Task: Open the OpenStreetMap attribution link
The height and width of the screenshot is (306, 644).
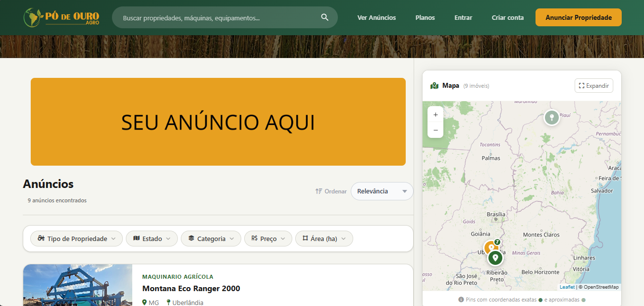Action: point(601,287)
